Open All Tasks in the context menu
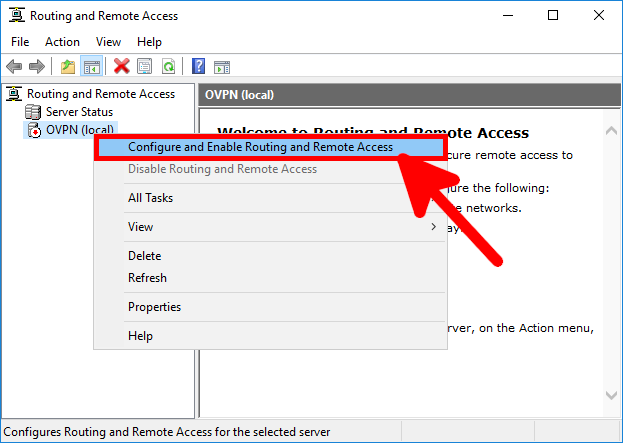Image resolution: width=623 pixels, height=443 pixels. pos(150,198)
